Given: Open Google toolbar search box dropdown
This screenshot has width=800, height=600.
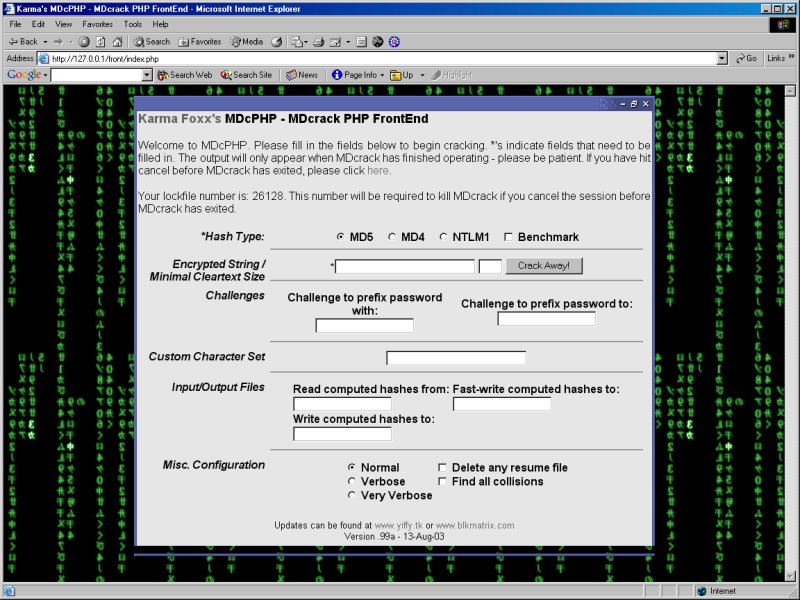Looking at the screenshot, I should [x=147, y=75].
